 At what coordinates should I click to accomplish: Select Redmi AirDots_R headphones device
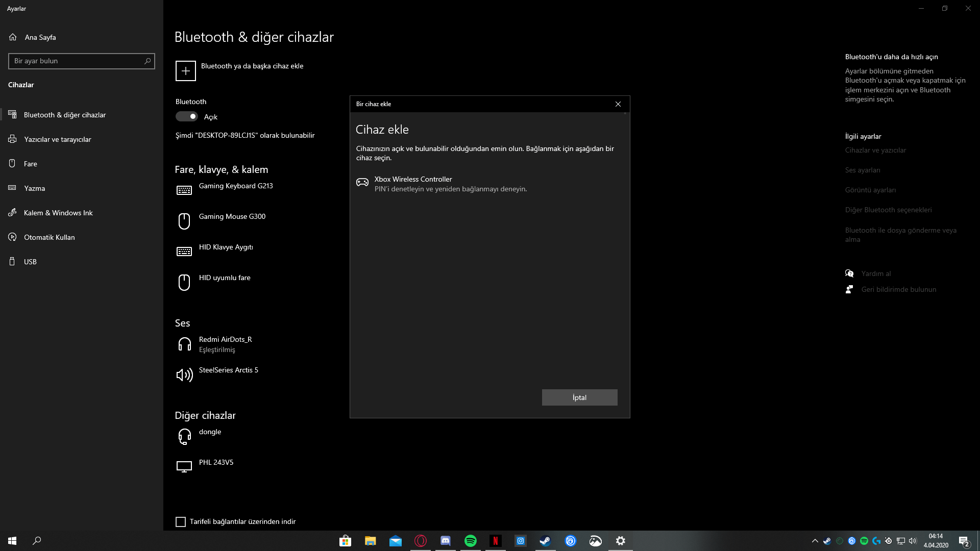click(x=225, y=344)
